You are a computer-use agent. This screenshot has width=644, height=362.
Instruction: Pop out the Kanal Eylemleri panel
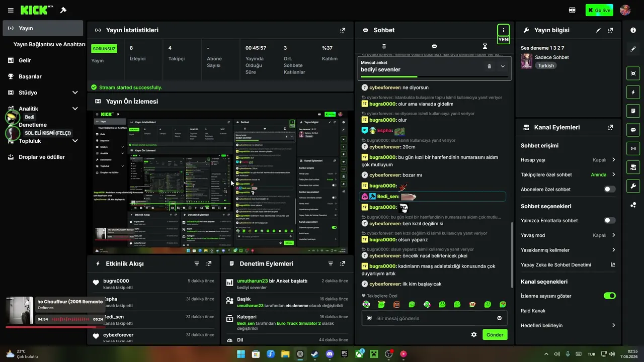[x=610, y=128]
